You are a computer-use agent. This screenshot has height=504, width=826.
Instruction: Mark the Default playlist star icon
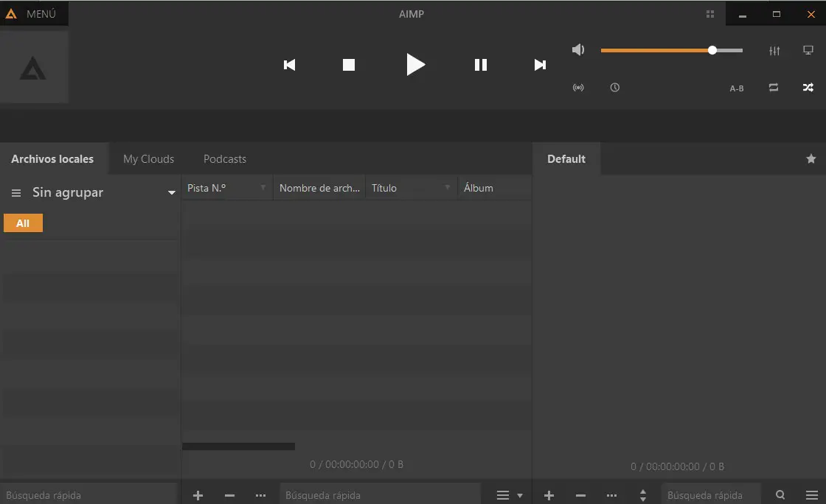pyautogui.click(x=811, y=158)
